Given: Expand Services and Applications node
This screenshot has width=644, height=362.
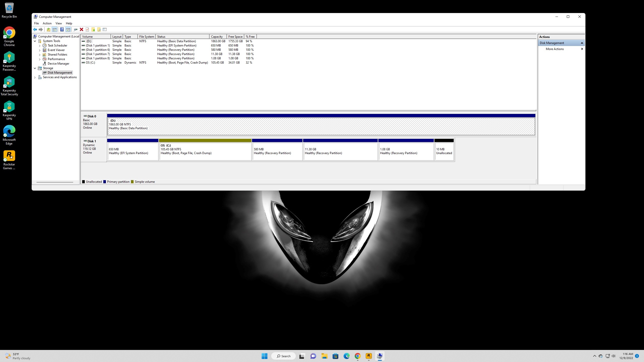Looking at the screenshot, I should pyautogui.click(x=35, y=77).
